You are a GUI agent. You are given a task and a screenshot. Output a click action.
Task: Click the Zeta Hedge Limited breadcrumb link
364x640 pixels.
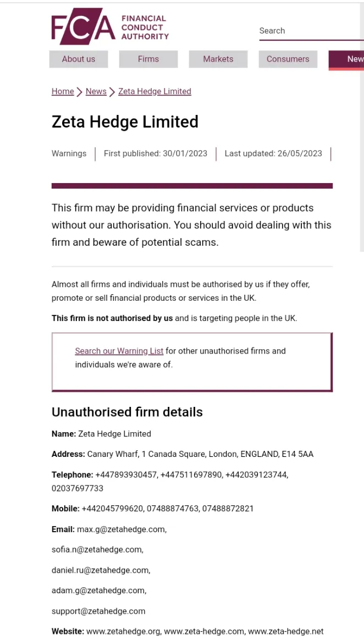155,91
